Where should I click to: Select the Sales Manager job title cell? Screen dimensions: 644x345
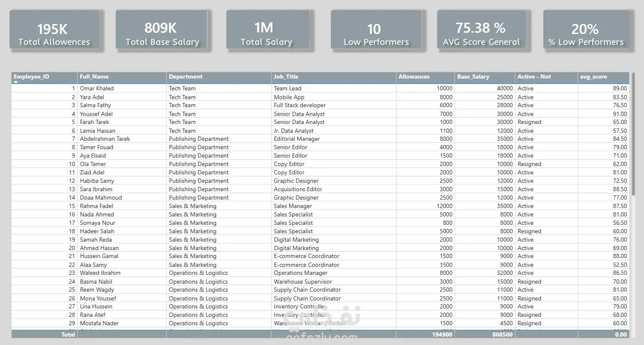(x=293, y=206)
